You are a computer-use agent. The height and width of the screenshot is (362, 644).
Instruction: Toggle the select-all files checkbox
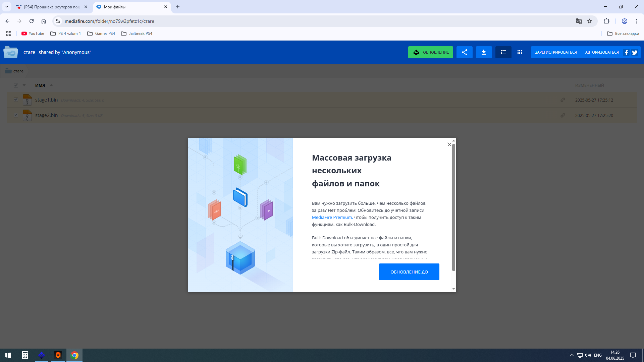(16, 85)
